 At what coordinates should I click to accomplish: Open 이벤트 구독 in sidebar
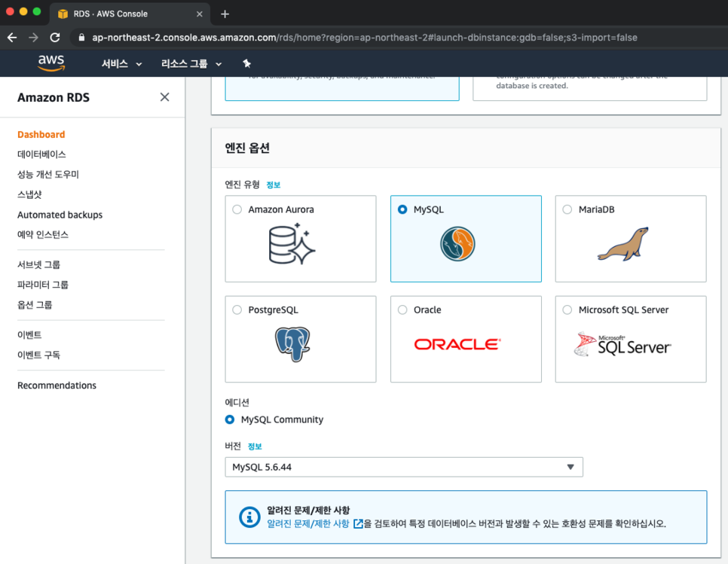pos(38,355)
